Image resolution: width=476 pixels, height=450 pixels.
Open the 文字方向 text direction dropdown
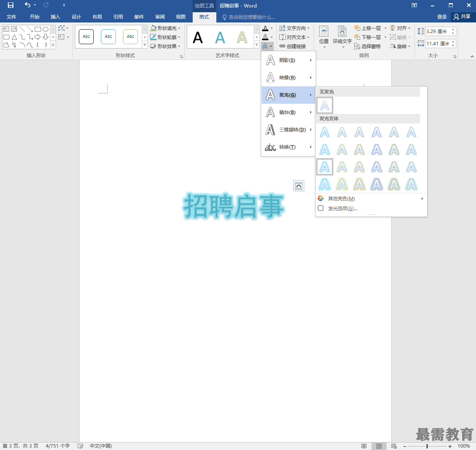(x=294, y=28)
